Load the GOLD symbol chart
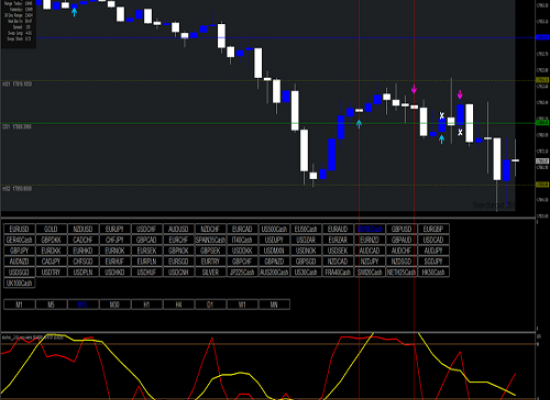The image size is (550, 400). [51, 229]
